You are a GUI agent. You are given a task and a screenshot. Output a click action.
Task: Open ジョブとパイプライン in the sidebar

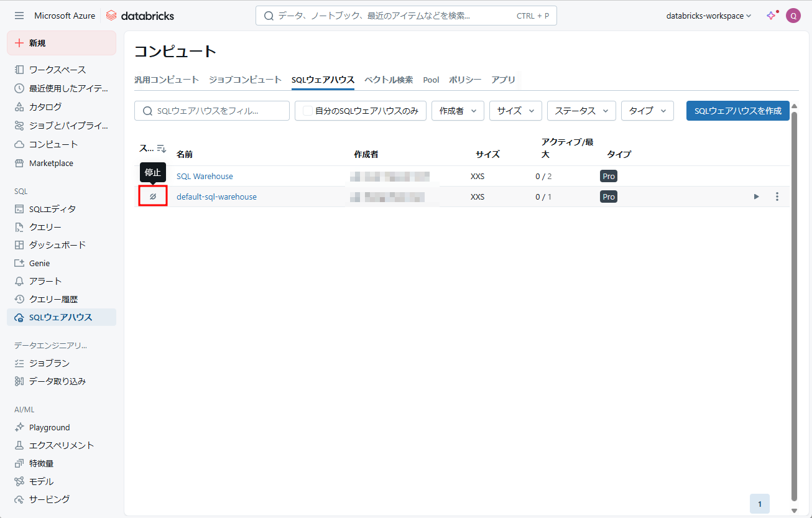coord(62,126)
